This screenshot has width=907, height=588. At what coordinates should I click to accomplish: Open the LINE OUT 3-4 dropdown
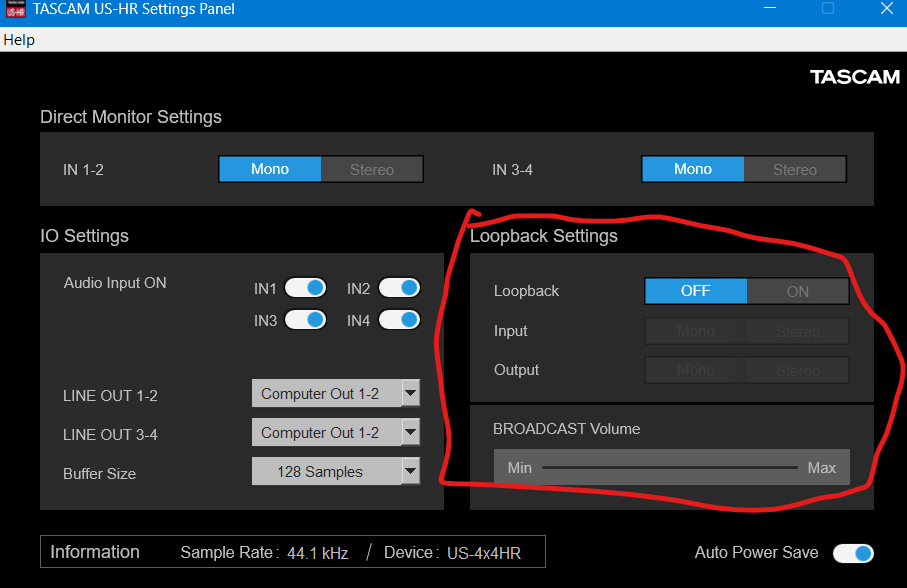(x=335, y=432)
